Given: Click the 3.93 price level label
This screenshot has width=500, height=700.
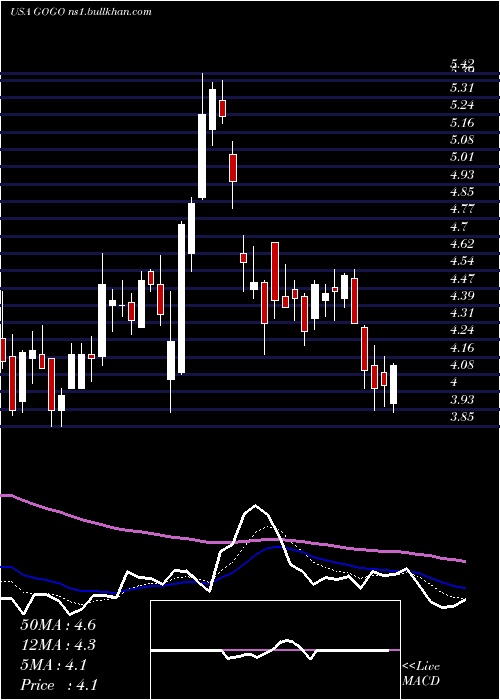Looking at the screenshot, I should pos(462,400).
